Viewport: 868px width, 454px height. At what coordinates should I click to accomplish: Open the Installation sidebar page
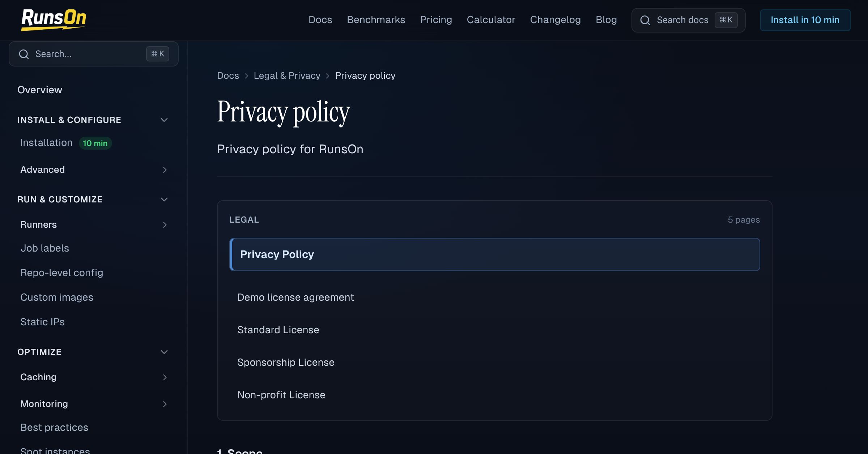coord(46,143)
